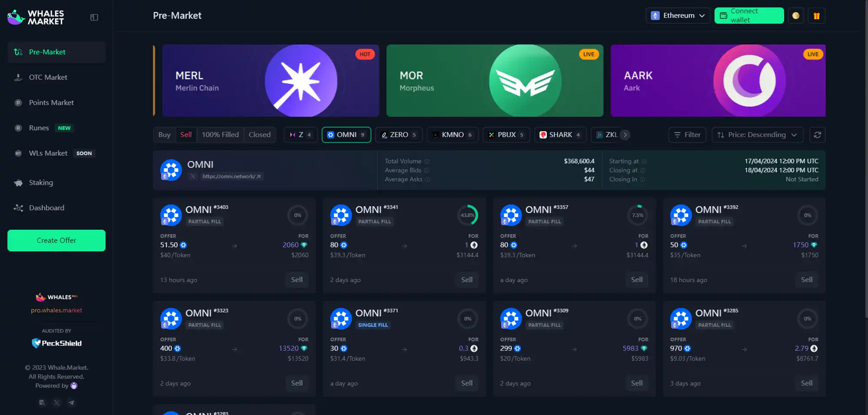Open the gift rewards icon
This screenshot has height=415, width=868.
point(816,16)
